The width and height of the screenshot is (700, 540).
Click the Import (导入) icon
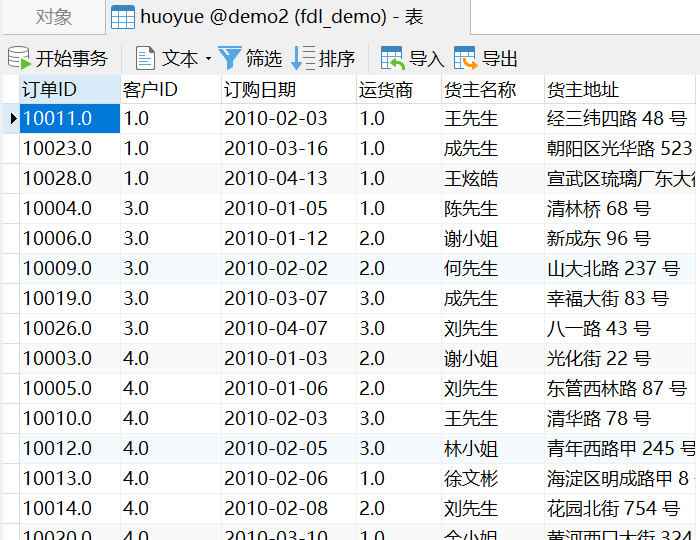[392, 58]
